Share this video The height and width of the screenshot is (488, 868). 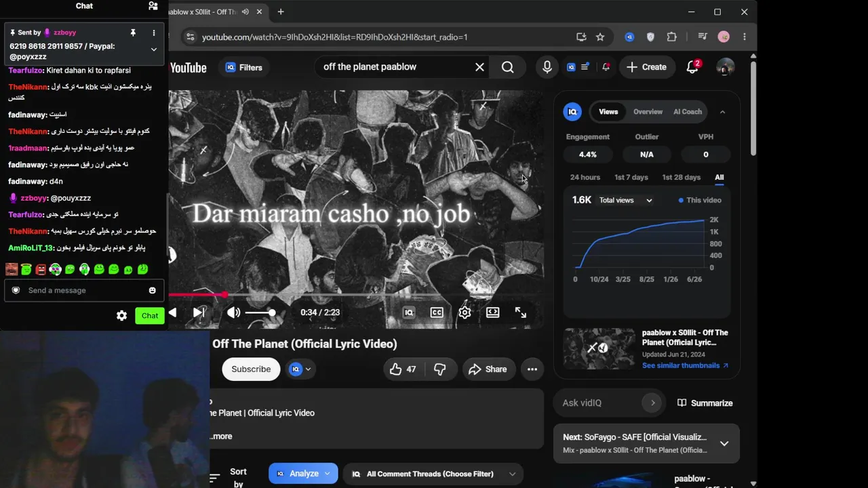click(x=488, y=369)
